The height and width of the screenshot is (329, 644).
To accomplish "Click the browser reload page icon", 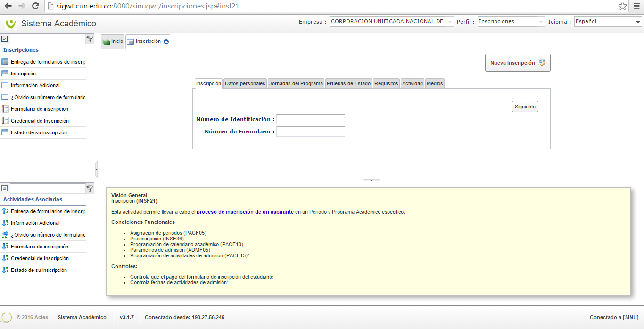I will pyautogui.click(x=35, y=6).
